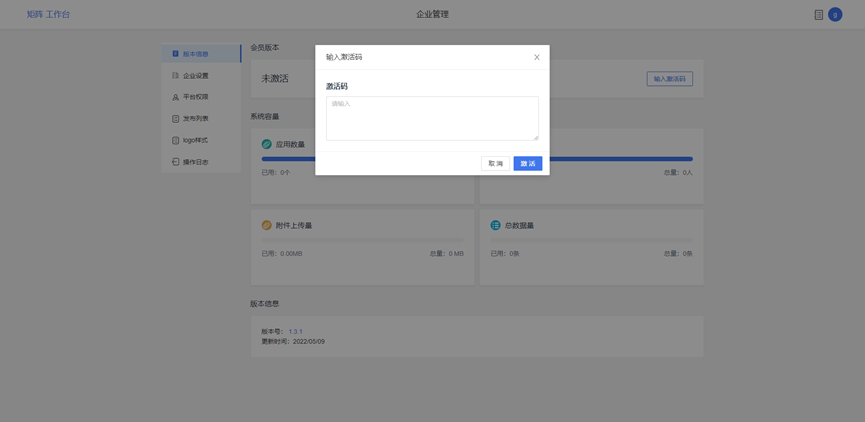The width and height of the screenshot is (865, 422).
Task: Click the teal 总数据量 icon
Action: [x=495, y=226]
